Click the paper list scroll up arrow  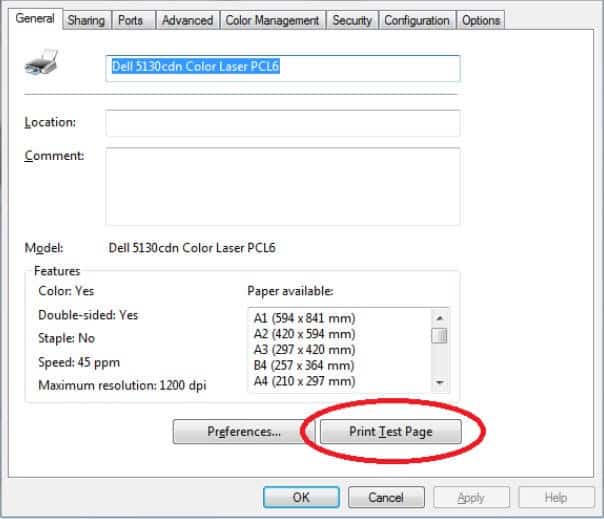pos(439,317)
